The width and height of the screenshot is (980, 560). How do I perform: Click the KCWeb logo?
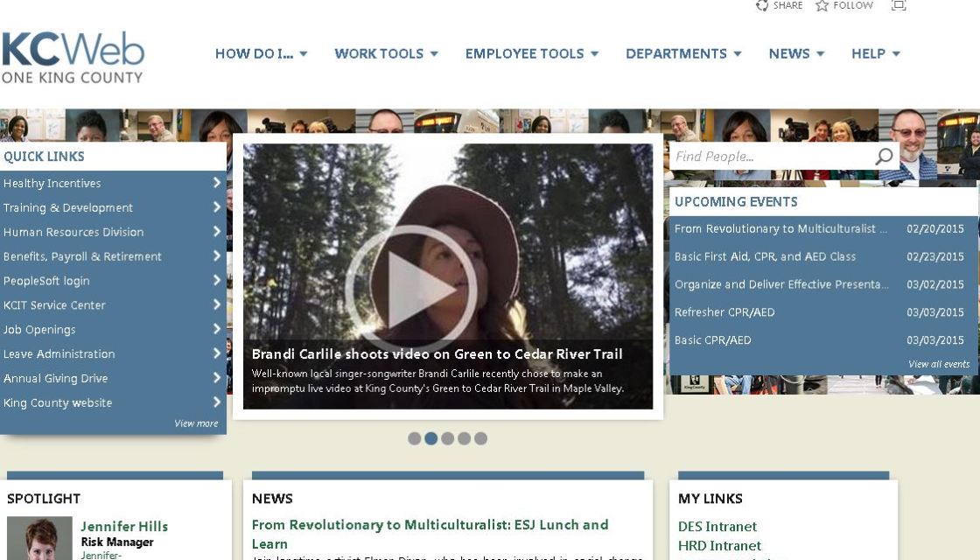tap(73, 58)
